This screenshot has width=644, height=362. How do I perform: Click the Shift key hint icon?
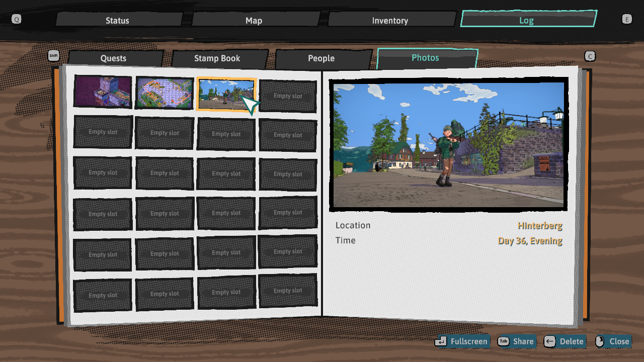coord(54,55)
